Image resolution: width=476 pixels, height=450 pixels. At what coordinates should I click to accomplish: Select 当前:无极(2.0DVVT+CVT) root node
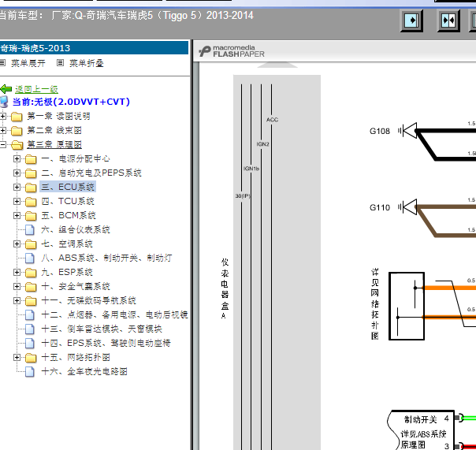click(71, 102)
